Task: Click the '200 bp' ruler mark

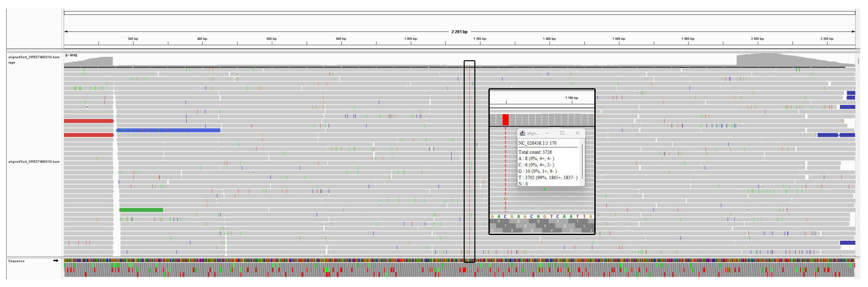Action: pos(133,39)
